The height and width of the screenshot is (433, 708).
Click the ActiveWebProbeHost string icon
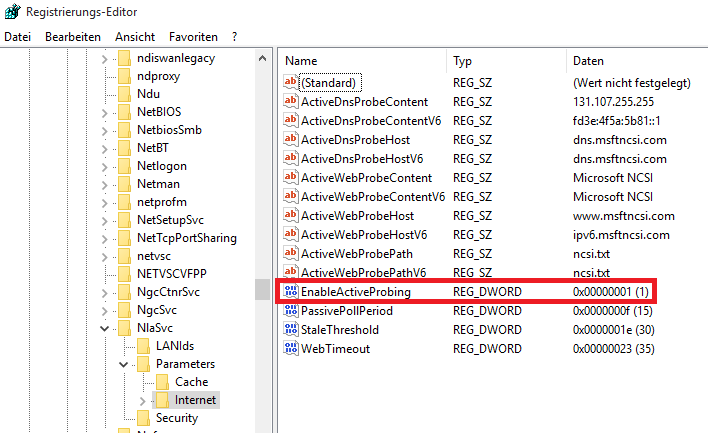(x=292, y=216)
